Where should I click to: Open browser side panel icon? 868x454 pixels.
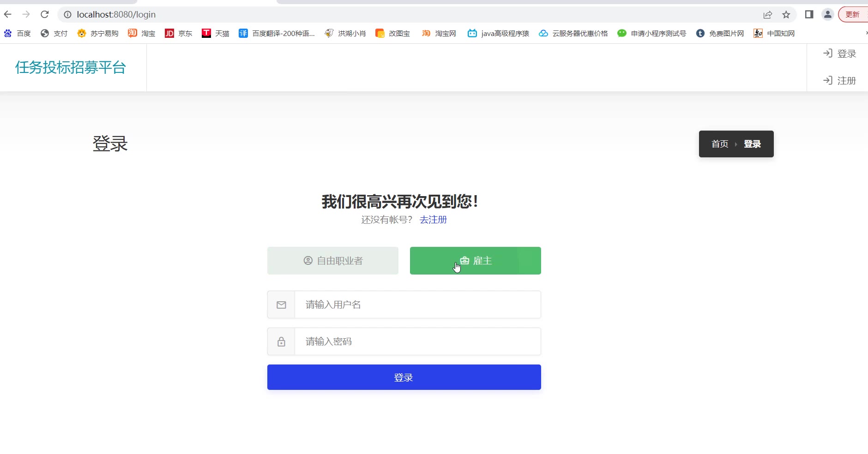pyautogui.click(x=809, y=15)
